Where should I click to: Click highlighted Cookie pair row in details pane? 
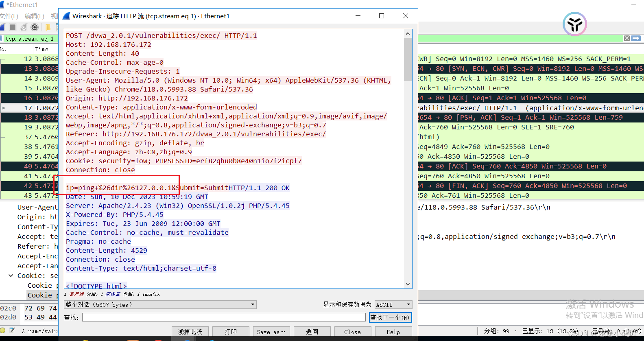[x=43, y=295]
